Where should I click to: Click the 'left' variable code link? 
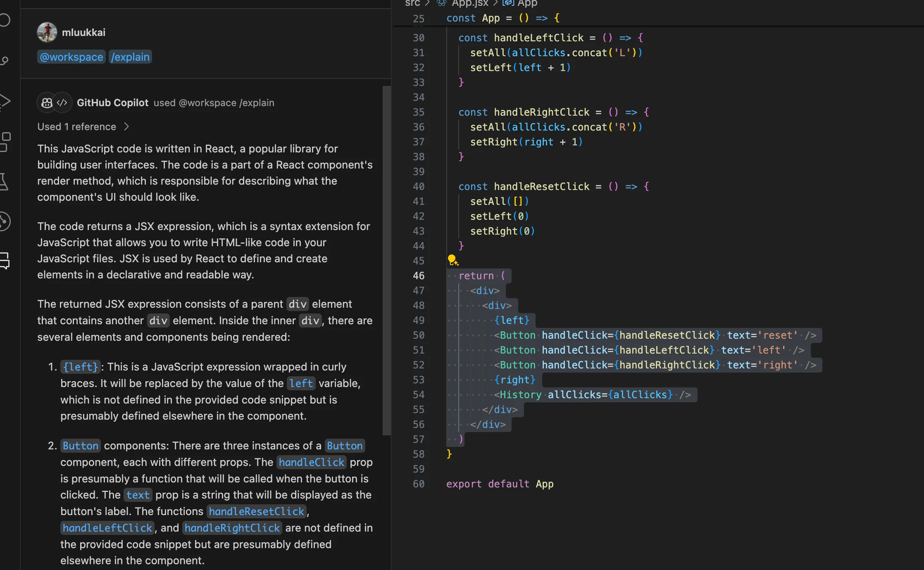[301, 383]
